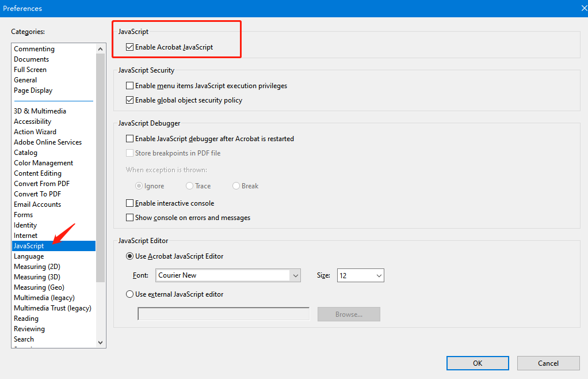588x379 pixels.
Task: Check Show console on errors and messages
Action: tap(129, 218)
